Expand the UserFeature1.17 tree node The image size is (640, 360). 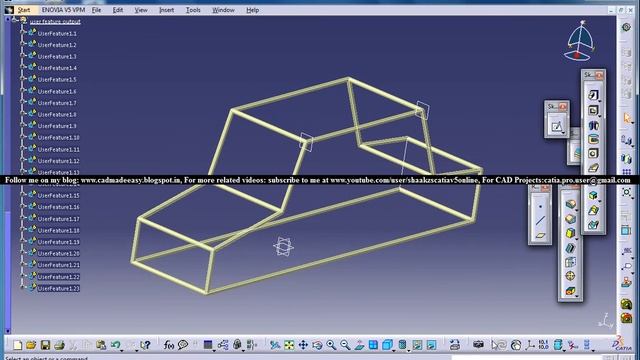[x=23, y=218]
